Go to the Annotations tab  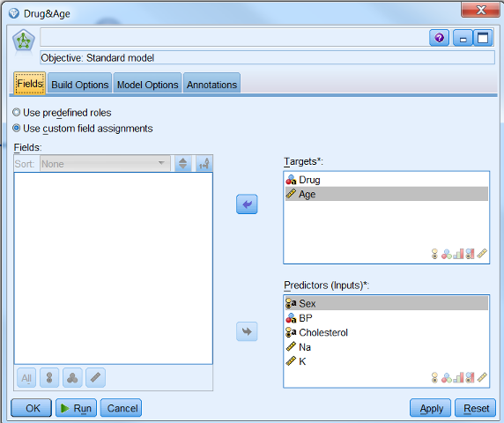click(x=211, y=85)
